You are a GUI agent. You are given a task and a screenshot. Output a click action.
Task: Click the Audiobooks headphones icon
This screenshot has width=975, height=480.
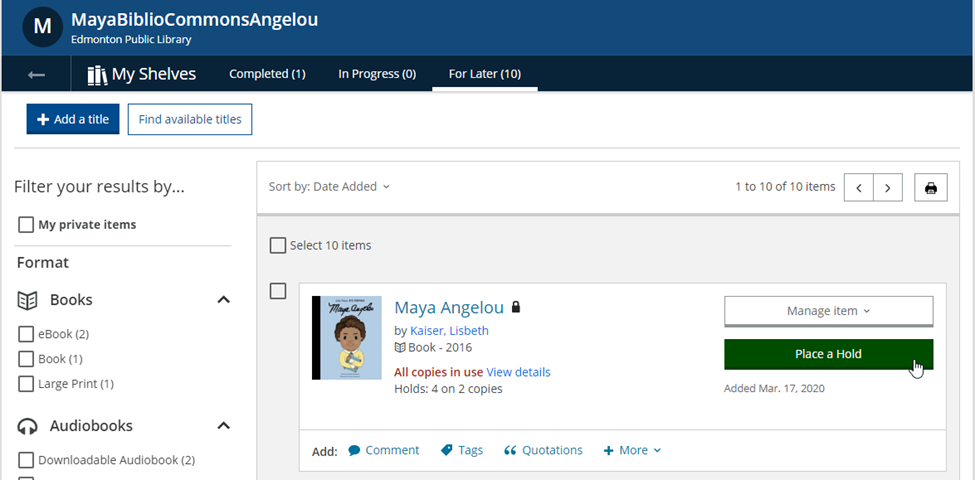pyautogui.click(x=27, y=426)
